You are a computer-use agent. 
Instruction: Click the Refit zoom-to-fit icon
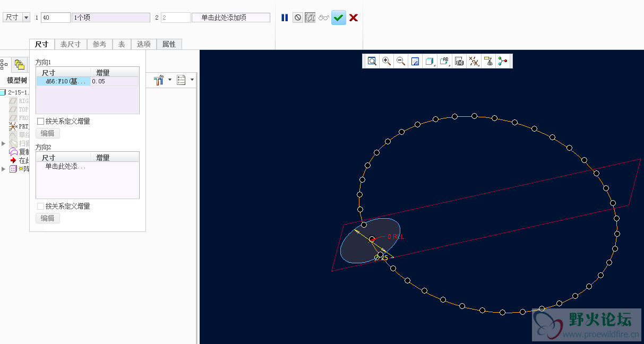(372, 61)
